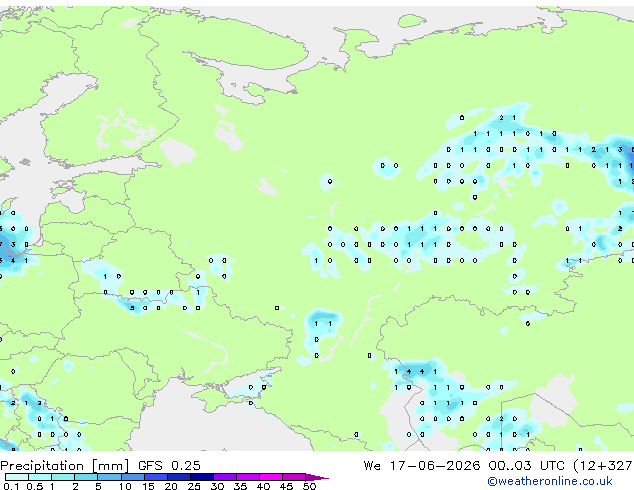
Task: Click the 2–5 mm legend swatch
Action: 86,477
